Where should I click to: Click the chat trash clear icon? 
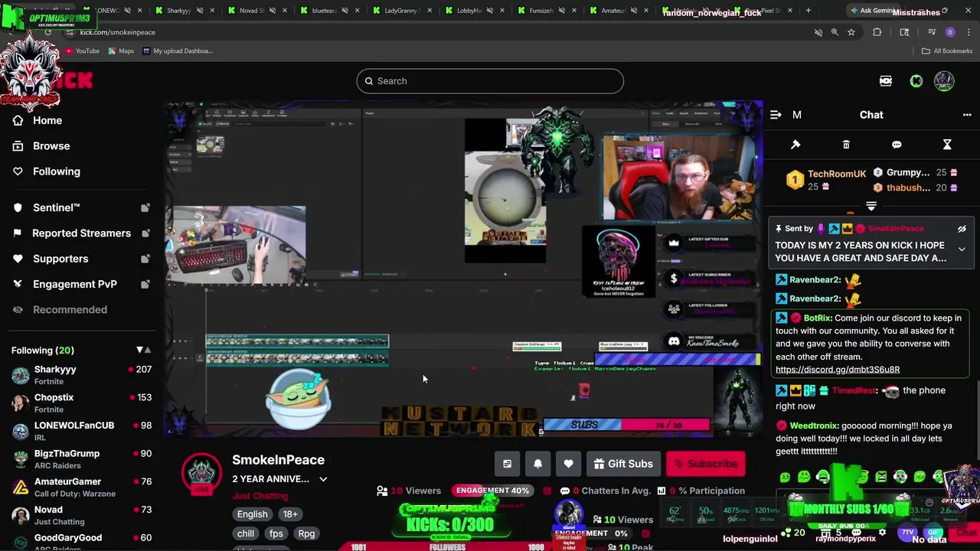point(846,145)
